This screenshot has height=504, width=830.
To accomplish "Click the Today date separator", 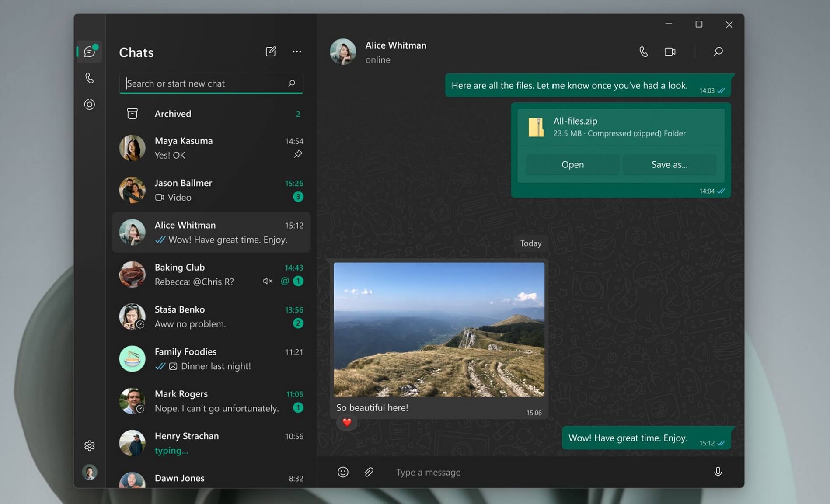I will coord(530,243).
